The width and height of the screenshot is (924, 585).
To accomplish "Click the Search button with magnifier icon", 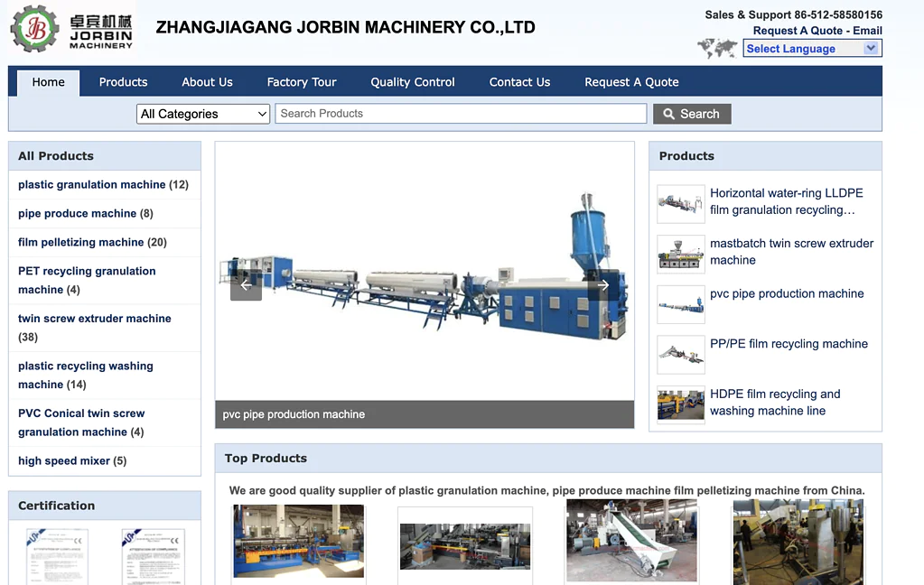I will [691, 114].
